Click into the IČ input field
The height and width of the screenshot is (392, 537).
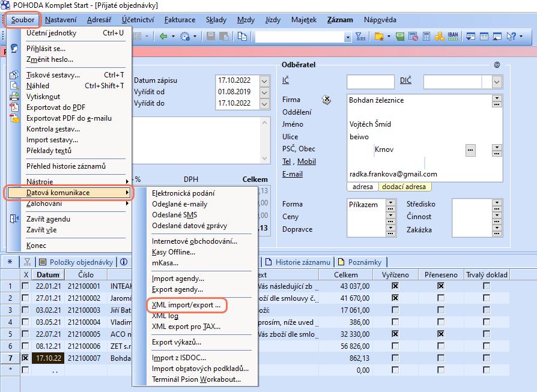[x=370, y=82]
